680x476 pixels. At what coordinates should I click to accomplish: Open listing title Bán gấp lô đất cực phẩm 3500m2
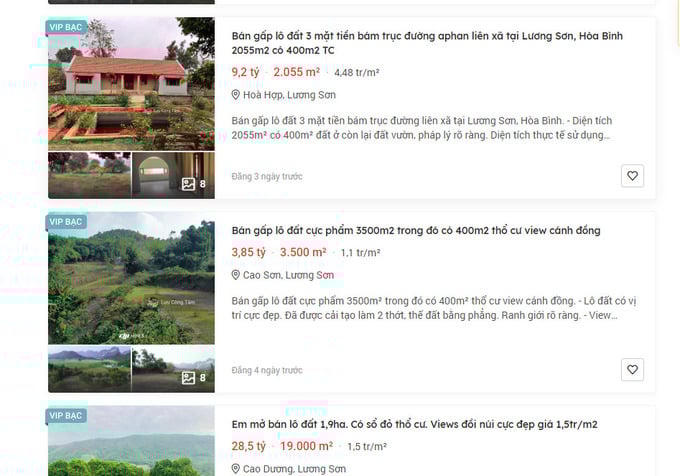coord(416,230)
